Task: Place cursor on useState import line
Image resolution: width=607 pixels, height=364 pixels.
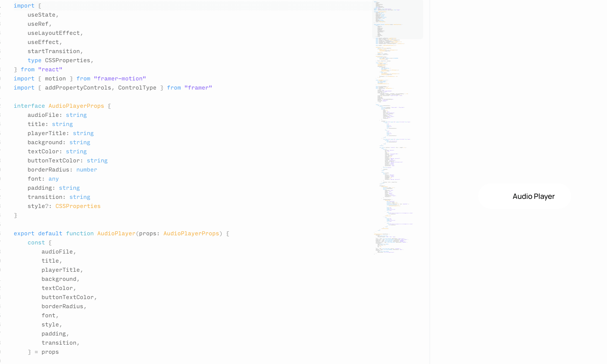Action: click(41, 15)
